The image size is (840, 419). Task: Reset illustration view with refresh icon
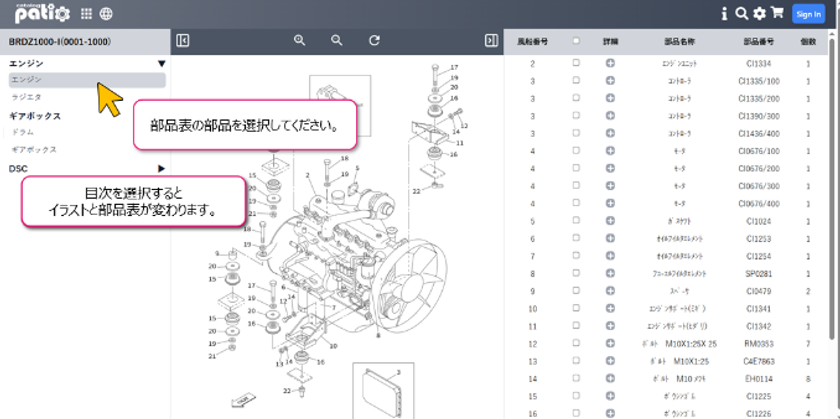pyautogui.click(x=374, y=41)
